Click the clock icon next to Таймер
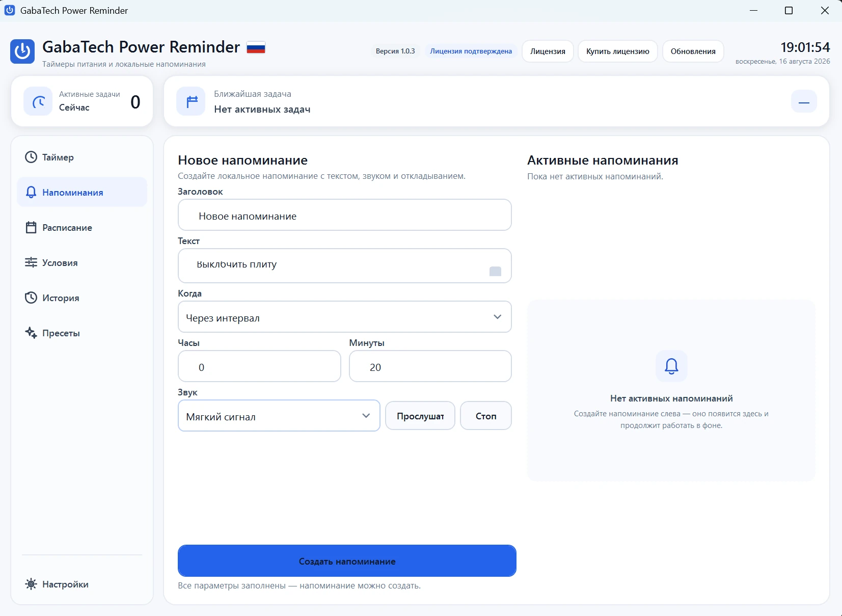Image resolution: width=842 pixels, height=616 pixels. [x=31, y=157]
